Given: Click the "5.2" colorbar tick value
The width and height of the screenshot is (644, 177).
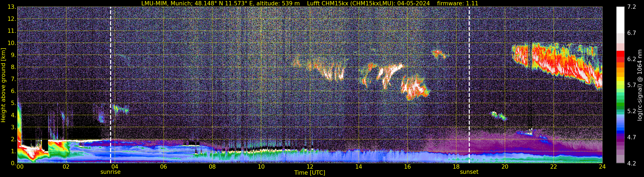Looking at the screenshot, I should pos(632,111).
